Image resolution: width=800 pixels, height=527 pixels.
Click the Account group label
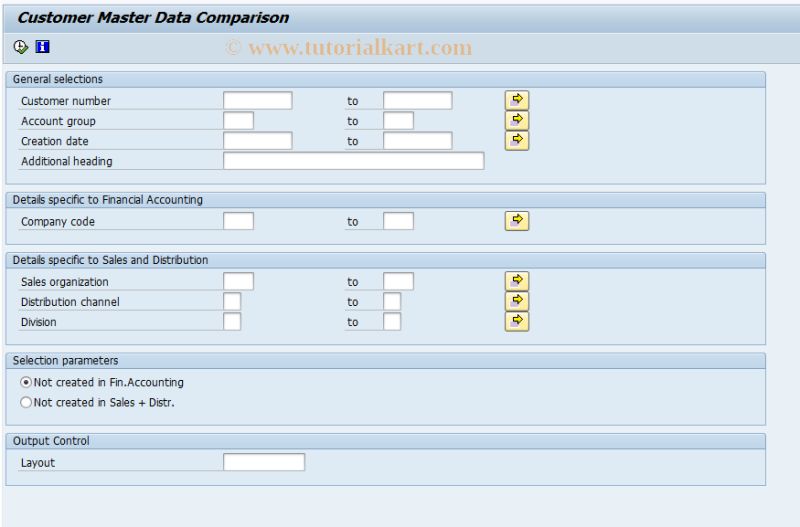tap(58, 121)
